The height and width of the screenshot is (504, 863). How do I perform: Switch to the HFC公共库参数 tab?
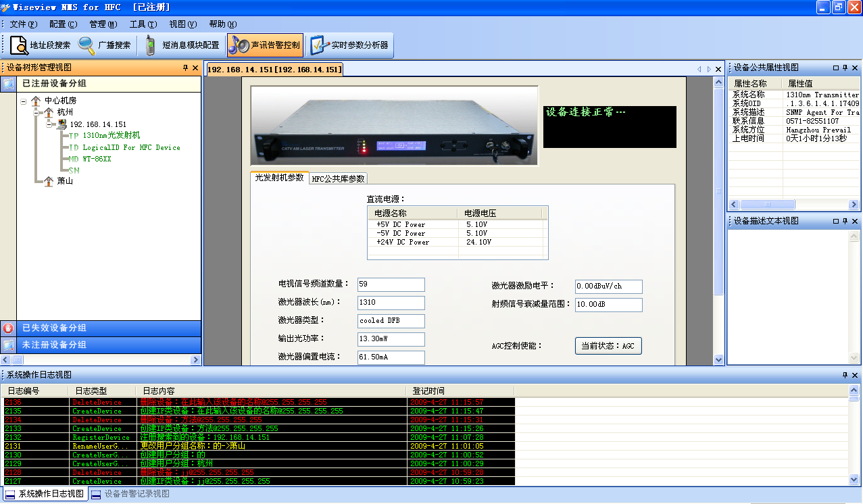pos(338,178)
